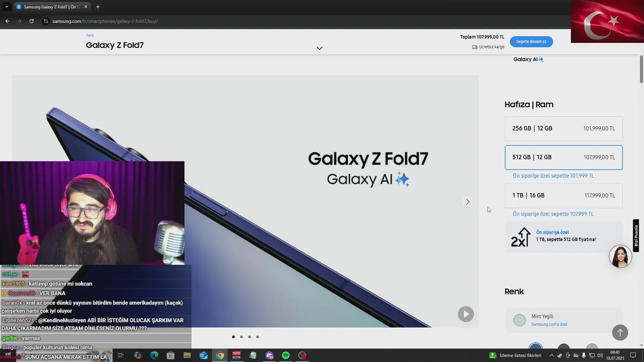Open 'Ön siparişe özel sepette 107.999 TL' link

point(553,214)
